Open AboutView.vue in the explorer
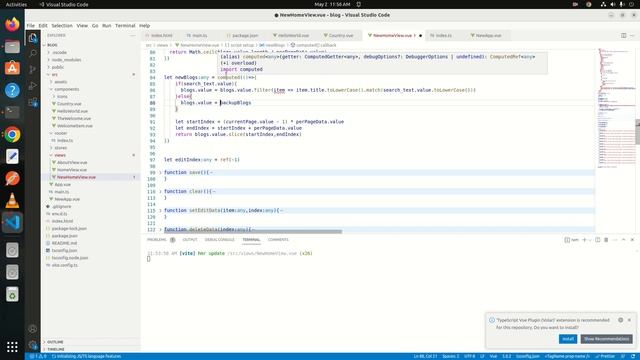Screen dimensions: 640x360 (72, 162)
